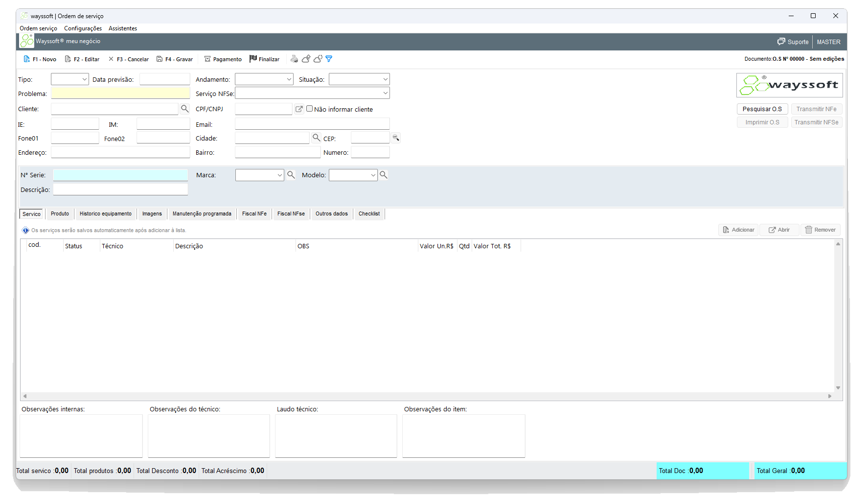
Task: Click the Laudo técnico text area
Action: [x=336, y=436]
